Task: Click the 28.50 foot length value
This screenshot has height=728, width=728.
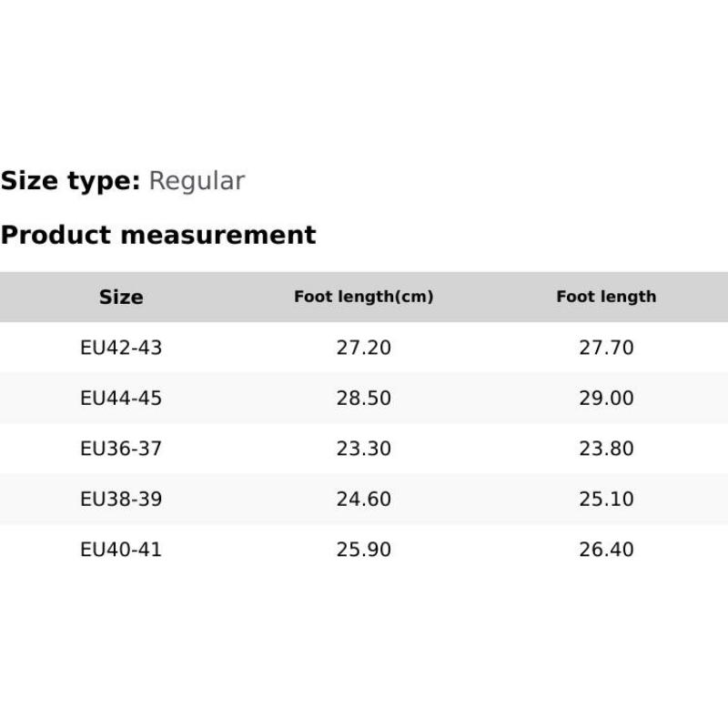Action: (363, 398)
